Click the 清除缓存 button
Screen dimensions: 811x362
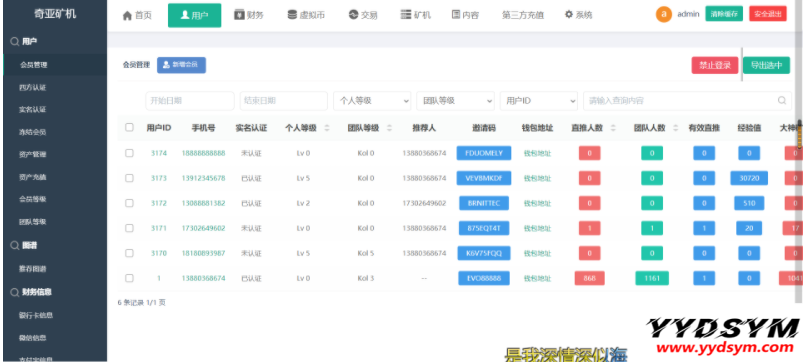click(x=724, y=14)
